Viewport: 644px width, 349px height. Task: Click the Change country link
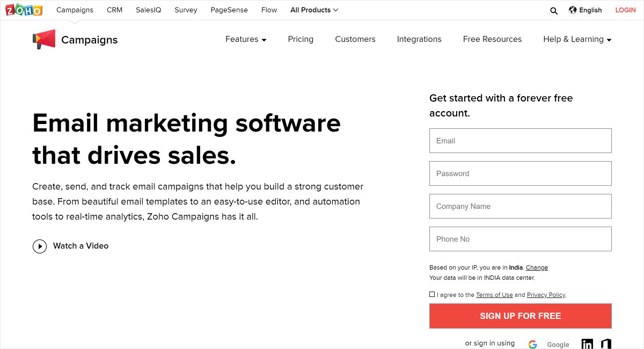pos(537,267)
